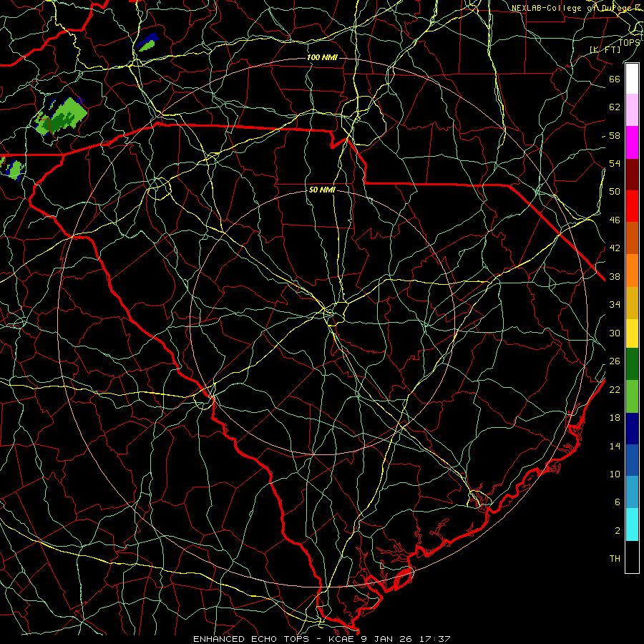Click the '10' legend value
Image resolution: width=644 pixels, height=644 pixels.
(x=615, y=474)
